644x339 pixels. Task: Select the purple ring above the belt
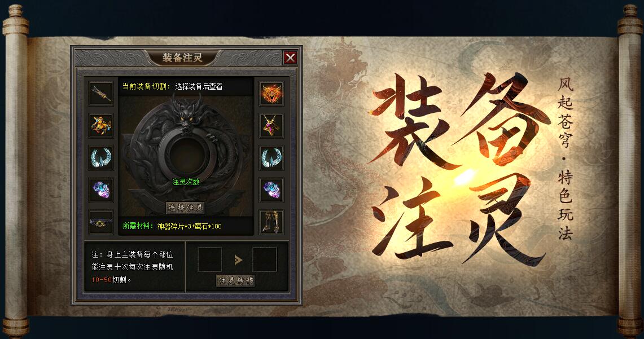[101, 190]
